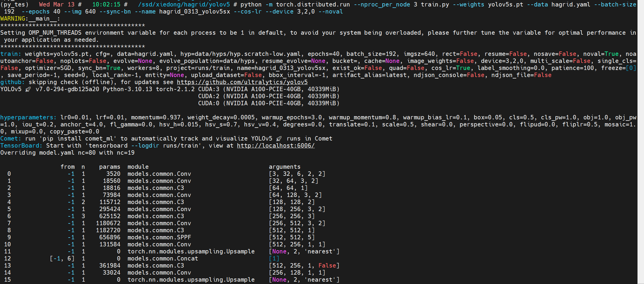Viewport: 644px width, 284px height.
Task: Click params value 295424 in row 5
Action: [x=110, y=209]
